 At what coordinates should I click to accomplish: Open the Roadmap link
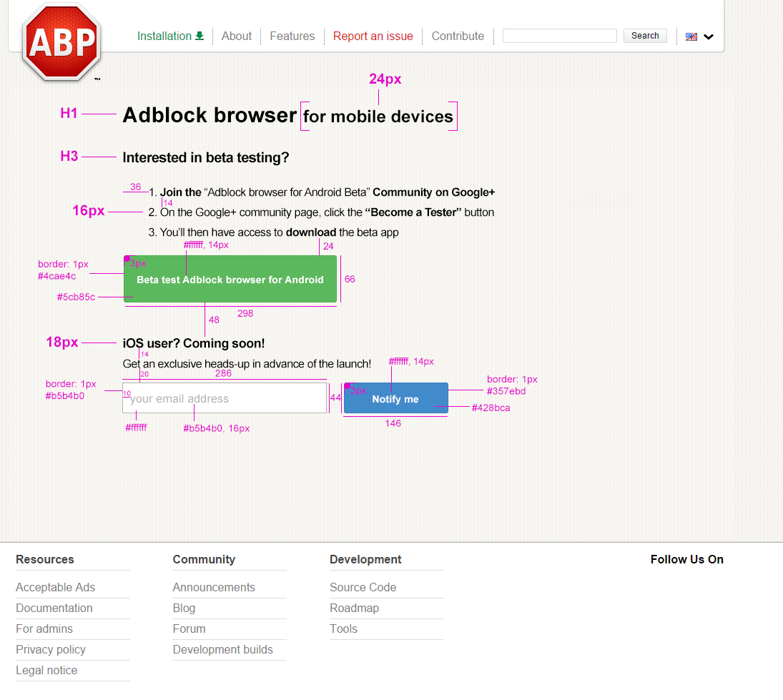tap(354, 608)
